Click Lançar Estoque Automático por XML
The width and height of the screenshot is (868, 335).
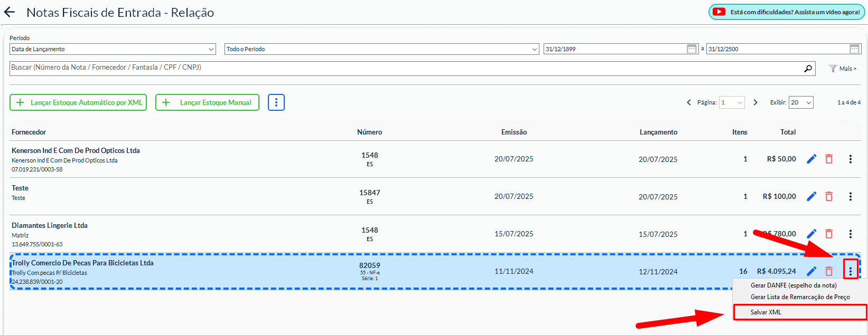pyautogui.click(x=78, y=102)
